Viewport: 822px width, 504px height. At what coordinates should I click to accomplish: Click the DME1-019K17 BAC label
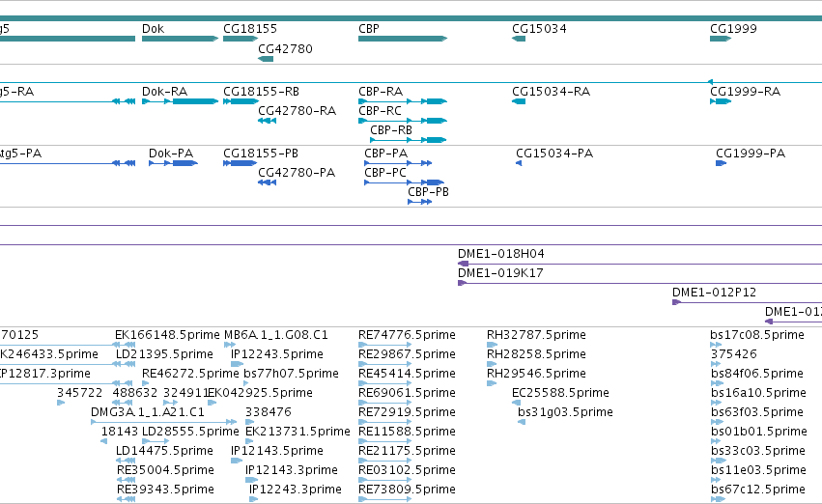(500, 273)
